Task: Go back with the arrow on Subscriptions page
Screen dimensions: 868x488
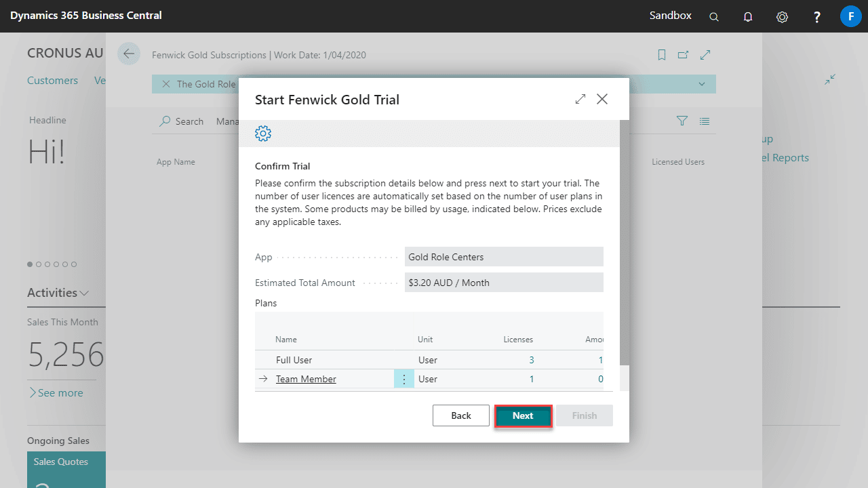Action: click(x=129, y=54)
